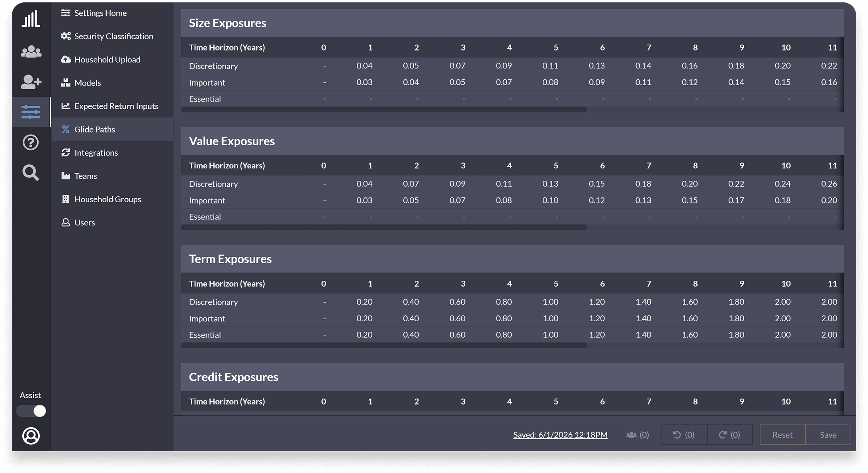This screenshot has height=473, width=868.
Task: Select the settings sliders icon in rail
Action: (x=31, y=112)
